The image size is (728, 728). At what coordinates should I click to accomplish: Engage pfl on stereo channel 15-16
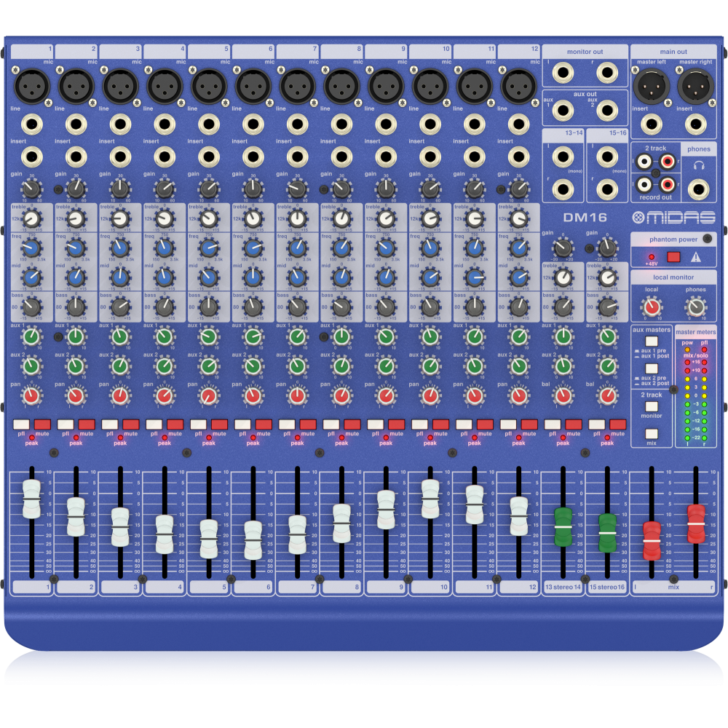(x=597, y=424)
